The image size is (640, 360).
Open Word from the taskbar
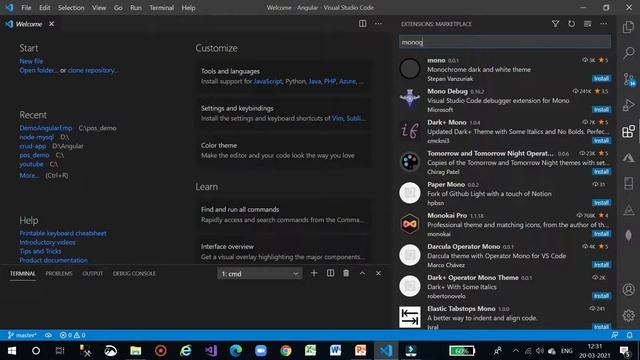pyautogui.click(x=336, y=351)
